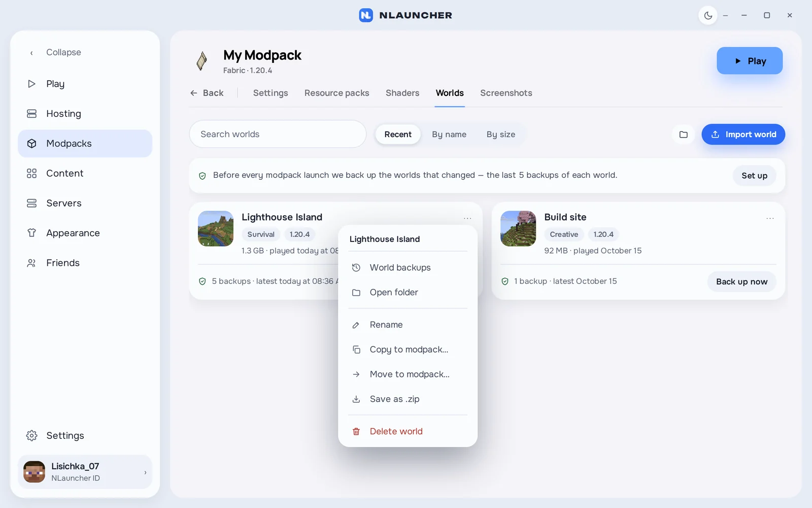Switch to the Shaders tab
Viewport: 812px width, 508px height.
pyautogui.click(x=402, y=93)
